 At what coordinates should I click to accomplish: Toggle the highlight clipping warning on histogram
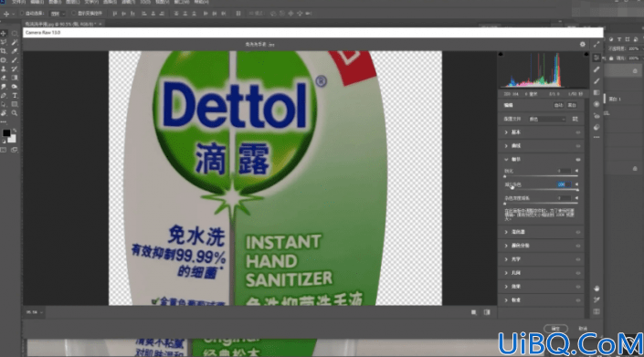pos(586,54)
